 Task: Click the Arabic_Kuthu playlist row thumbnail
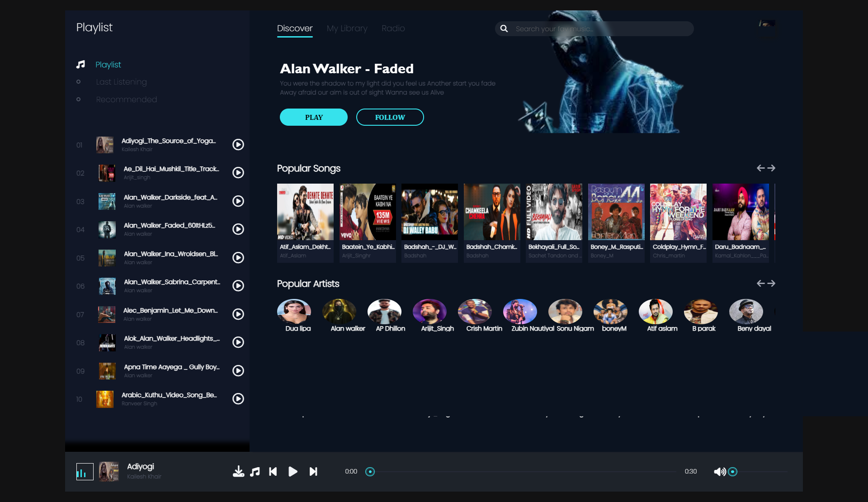point(105,399)
